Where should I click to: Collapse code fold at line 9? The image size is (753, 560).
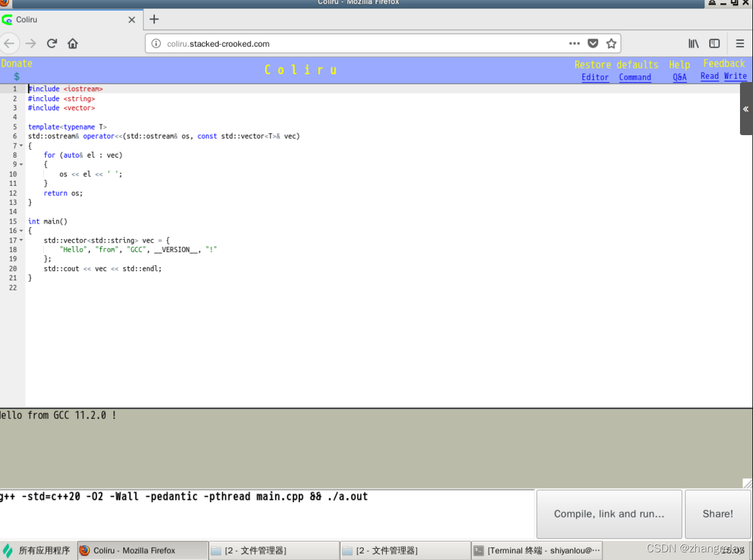[x=22, y=165]
